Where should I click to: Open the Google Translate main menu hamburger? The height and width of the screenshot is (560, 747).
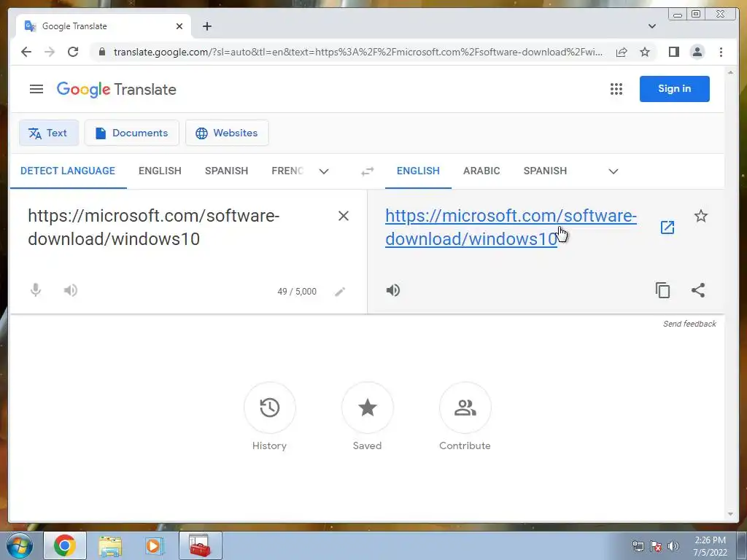click(x=36, y=89)
